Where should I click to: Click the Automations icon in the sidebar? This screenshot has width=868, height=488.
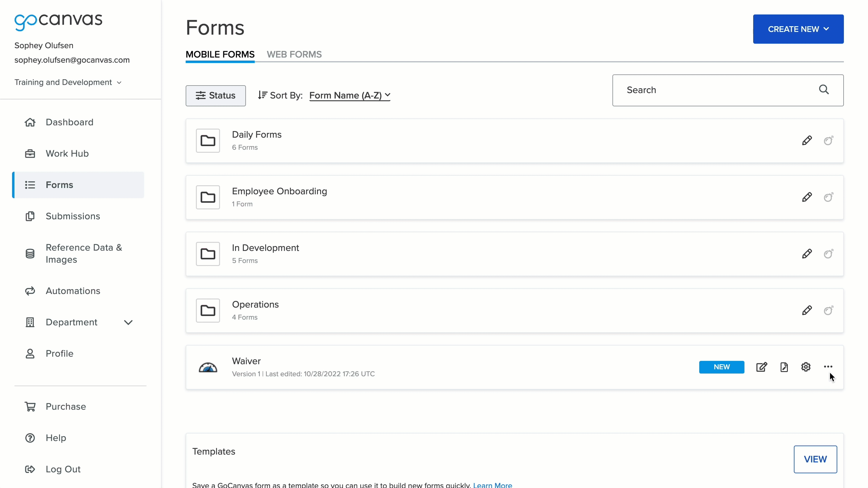click(30, 291)
